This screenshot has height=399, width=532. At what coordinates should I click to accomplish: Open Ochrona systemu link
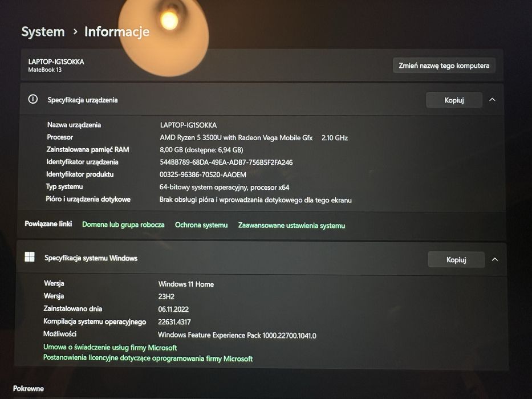(201, 225)
